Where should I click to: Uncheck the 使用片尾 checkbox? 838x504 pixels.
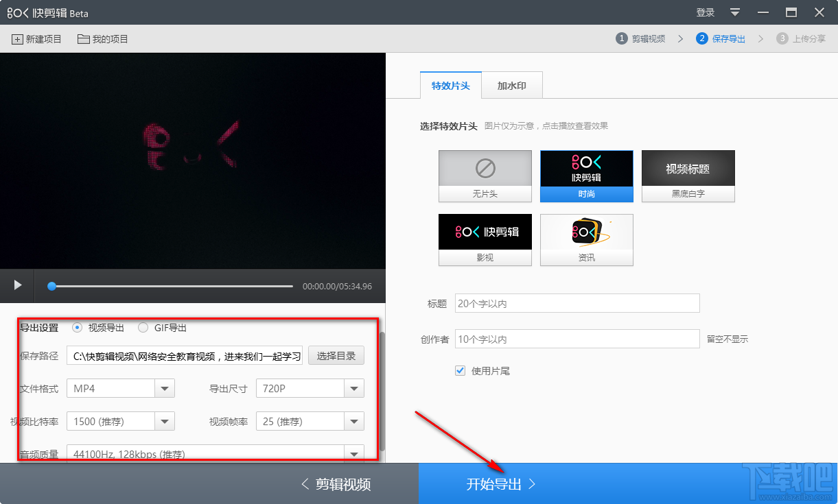click(459, 371)
